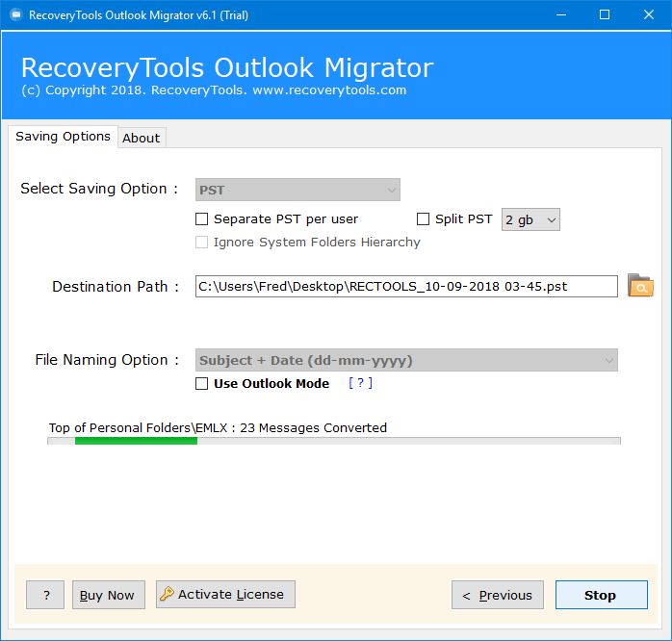The height and width of the screenshot is (641, 672).
Task: Toggle Ignore System Folders Hierarchy checkbox
Action: [x=201, y=243]
